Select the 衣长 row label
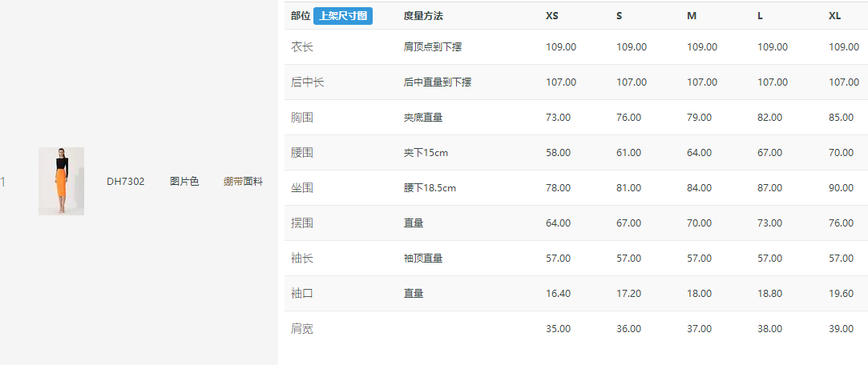The width and height of the screenshot is (868, 365). pyautogui.click(x=301, y=47)
